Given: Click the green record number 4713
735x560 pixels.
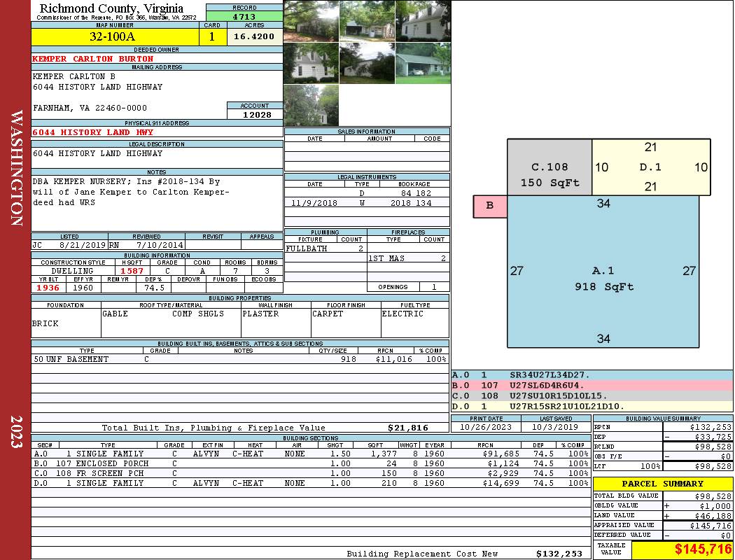Looking at the screenshot, I should point(244,16).
